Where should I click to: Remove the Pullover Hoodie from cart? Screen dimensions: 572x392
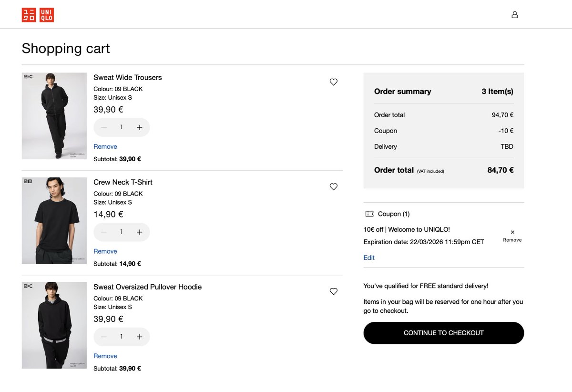pyautogui.click(x=105, y=356)
